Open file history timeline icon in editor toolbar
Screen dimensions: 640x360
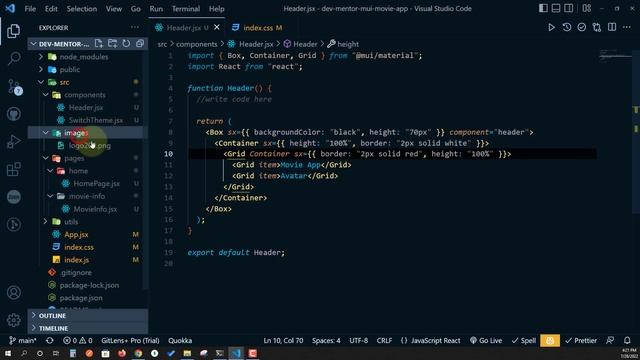(x=567, y=27)
